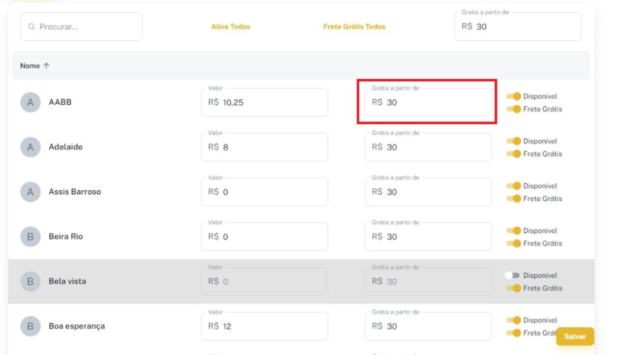The height and width of the screenshot is (355, 644).
Task: Edit the Valor field for AABB
Action: (265, 102)
